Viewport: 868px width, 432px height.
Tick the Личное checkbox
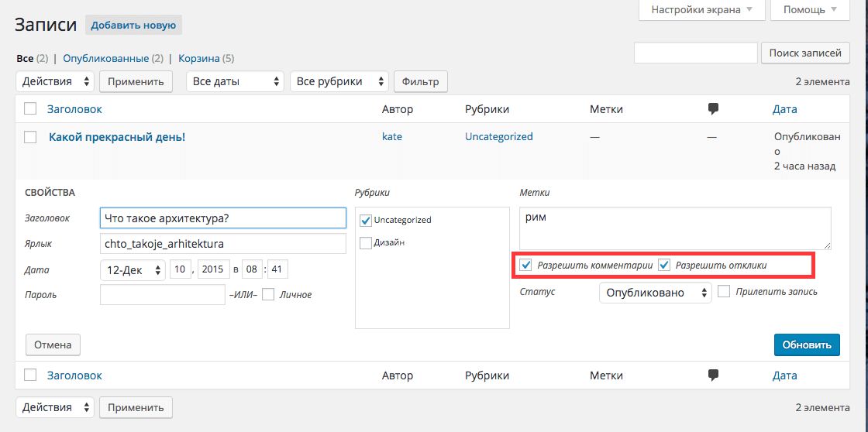268,294
